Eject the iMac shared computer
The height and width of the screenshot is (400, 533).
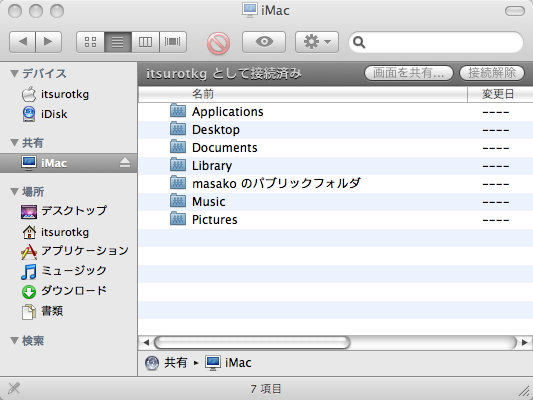coord(125,163)
